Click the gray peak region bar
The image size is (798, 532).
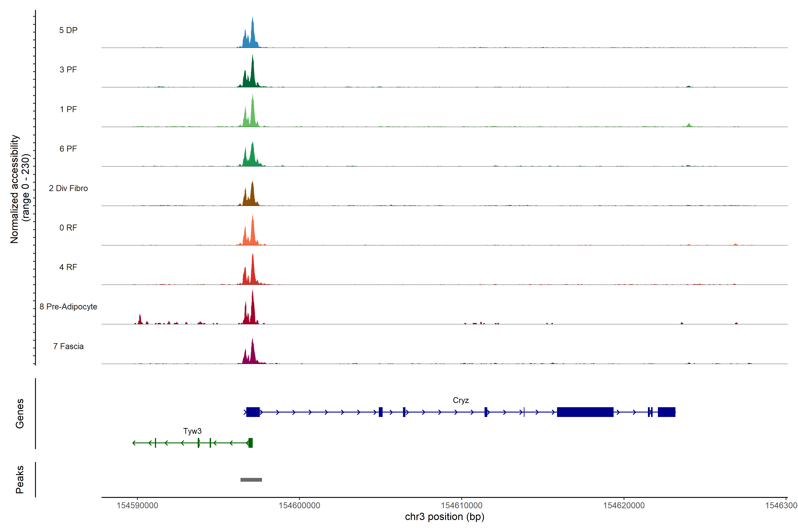251,480
